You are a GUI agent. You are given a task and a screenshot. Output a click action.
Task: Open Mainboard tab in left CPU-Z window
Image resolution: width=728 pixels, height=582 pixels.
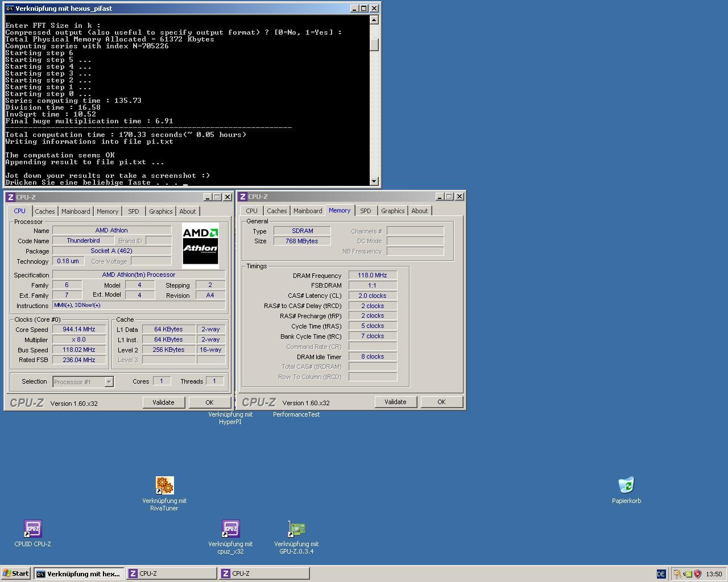pyautogui.click(x=76, y=211)
